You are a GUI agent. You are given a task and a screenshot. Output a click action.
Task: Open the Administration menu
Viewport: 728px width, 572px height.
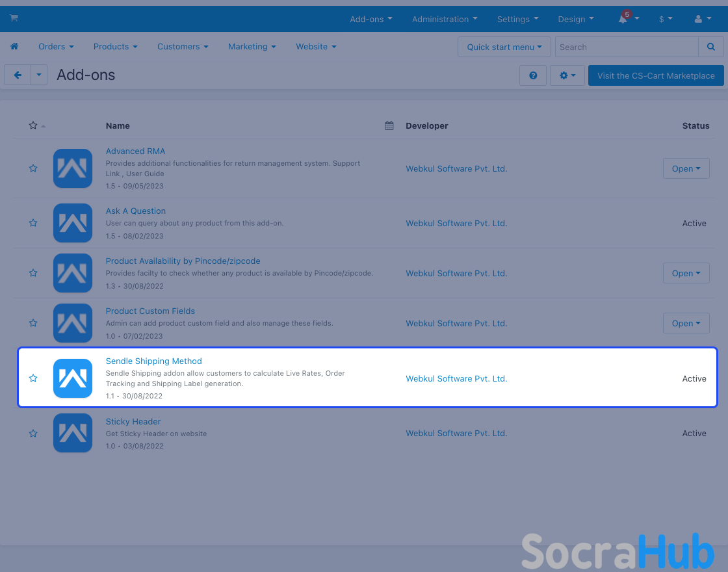point(444,19)
